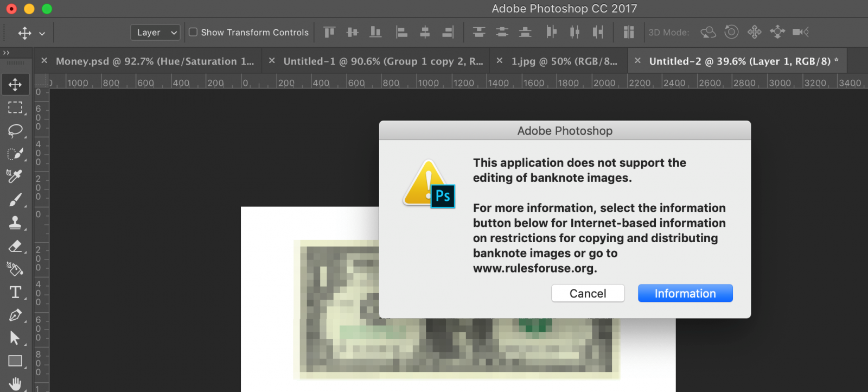Click Align Left Edges icon
This screenshot has width=868, height=392.
click(401, 32)
